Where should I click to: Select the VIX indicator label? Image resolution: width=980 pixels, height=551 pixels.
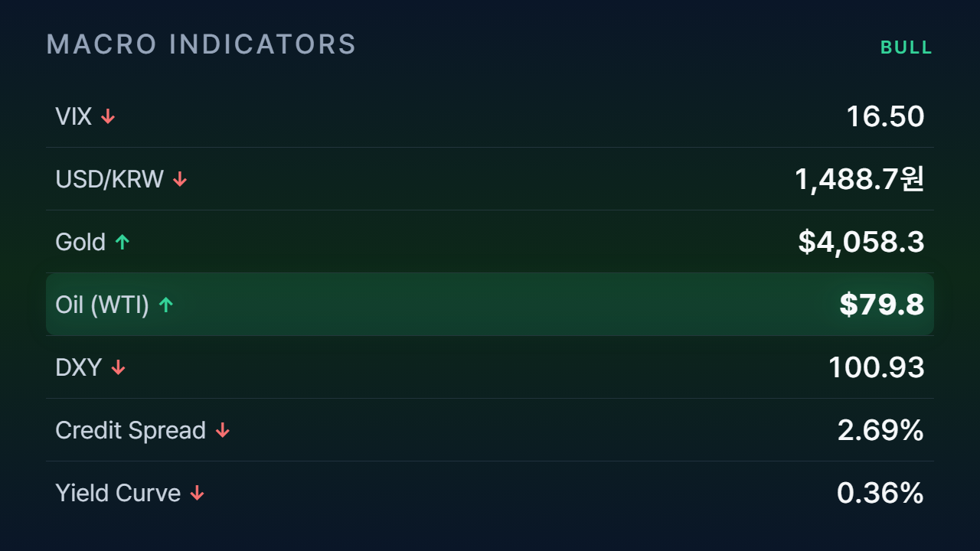pos(73,116)
